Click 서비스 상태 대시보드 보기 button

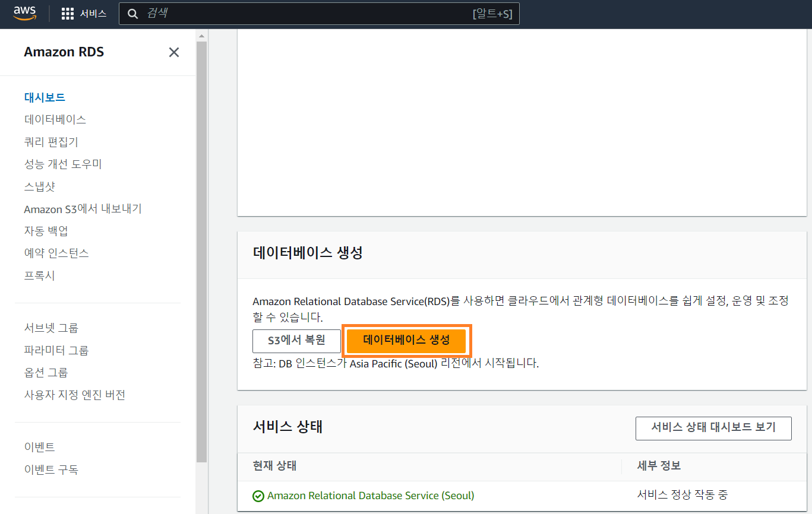(713, 428)
